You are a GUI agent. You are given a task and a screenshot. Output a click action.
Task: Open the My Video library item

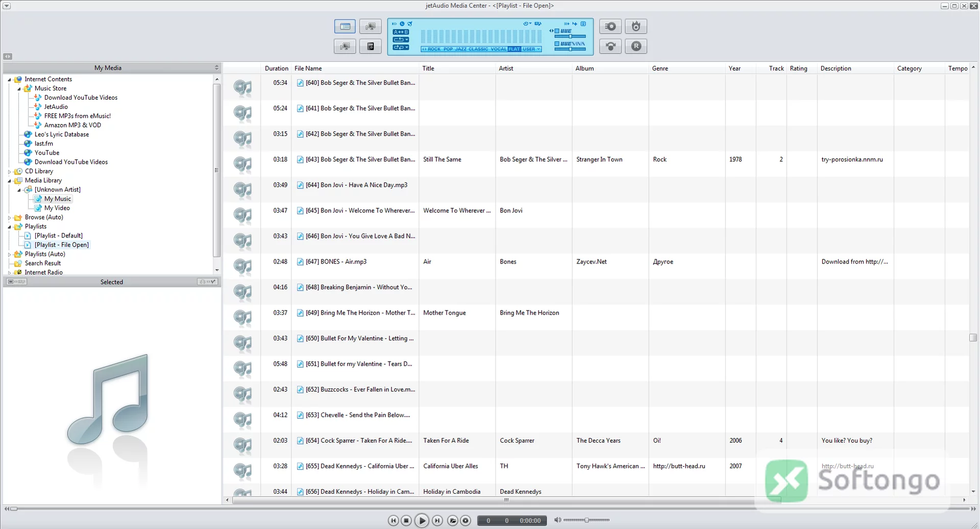(x=57, y=208)
